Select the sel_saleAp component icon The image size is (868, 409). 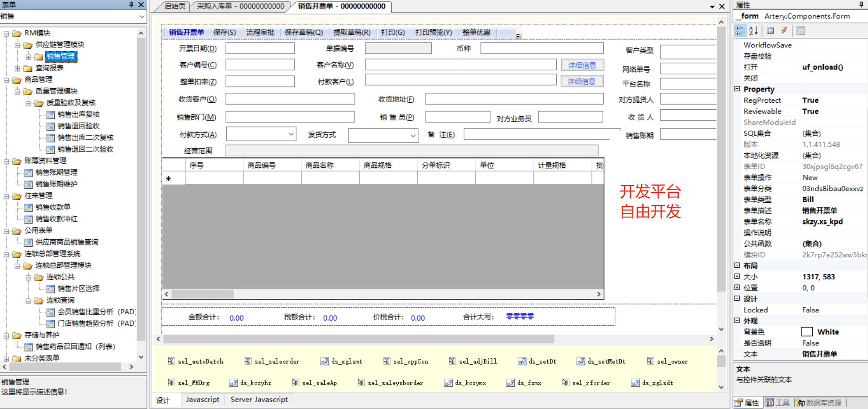(x=296, y=383)
